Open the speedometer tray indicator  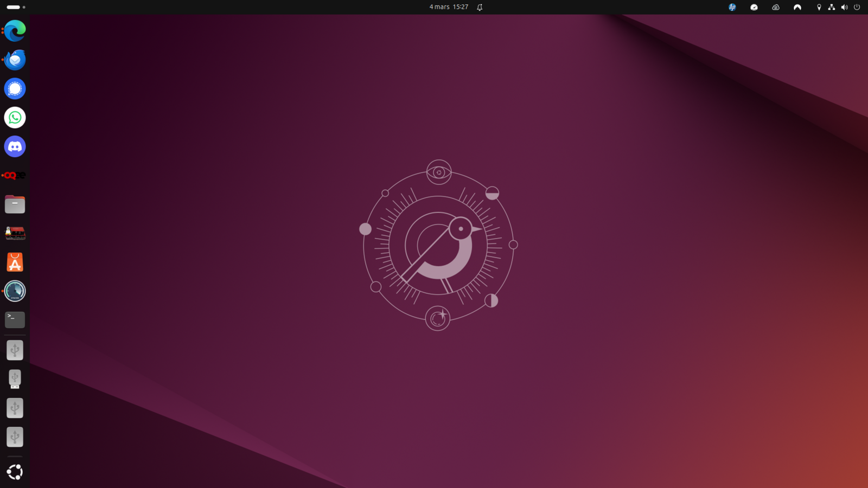tap(754, 7)
